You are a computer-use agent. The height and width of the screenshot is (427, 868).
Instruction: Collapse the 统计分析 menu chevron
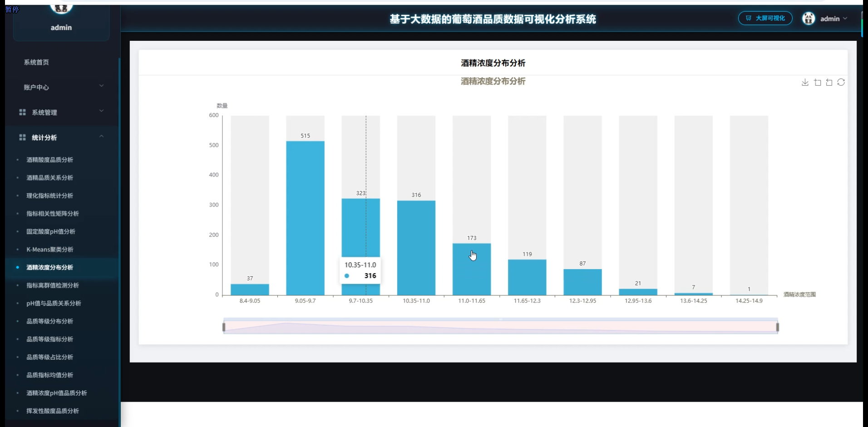(102, 136)
